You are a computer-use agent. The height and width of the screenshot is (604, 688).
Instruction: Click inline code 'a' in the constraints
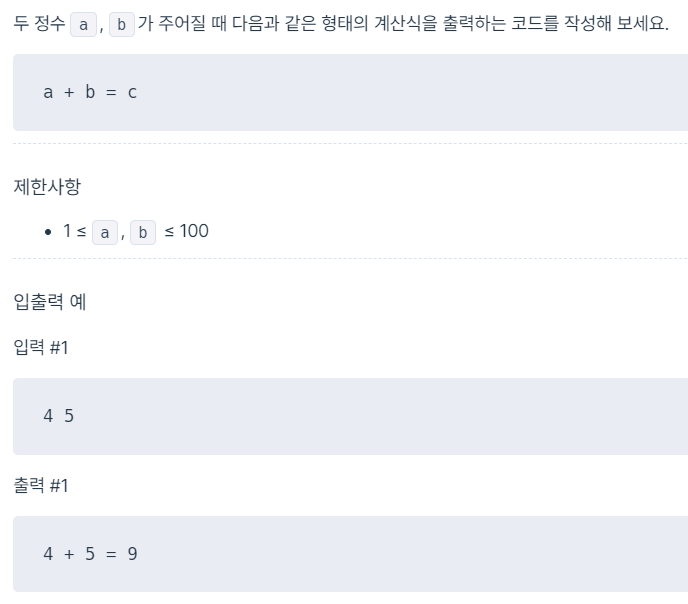[x=105, y=232]
